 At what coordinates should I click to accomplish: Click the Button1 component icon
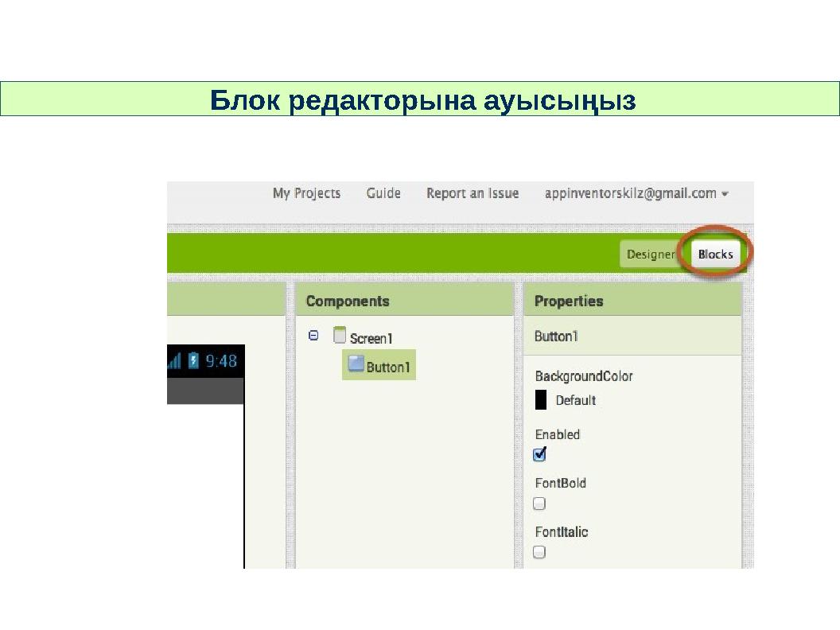click(356, 364)
